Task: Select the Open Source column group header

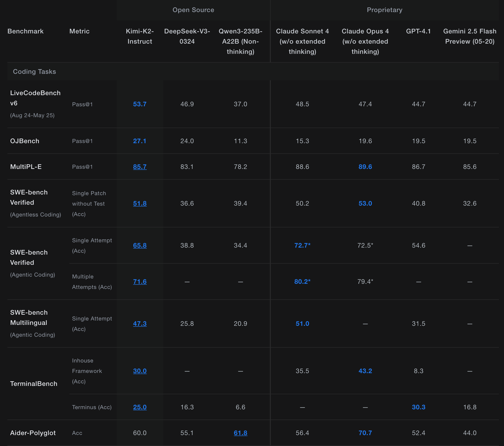Action: point(193,10)
